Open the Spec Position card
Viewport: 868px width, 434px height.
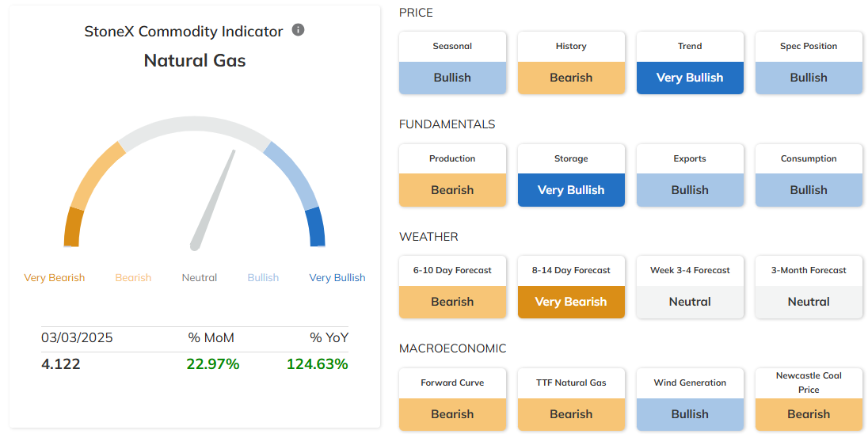click(x=809, y=63)
